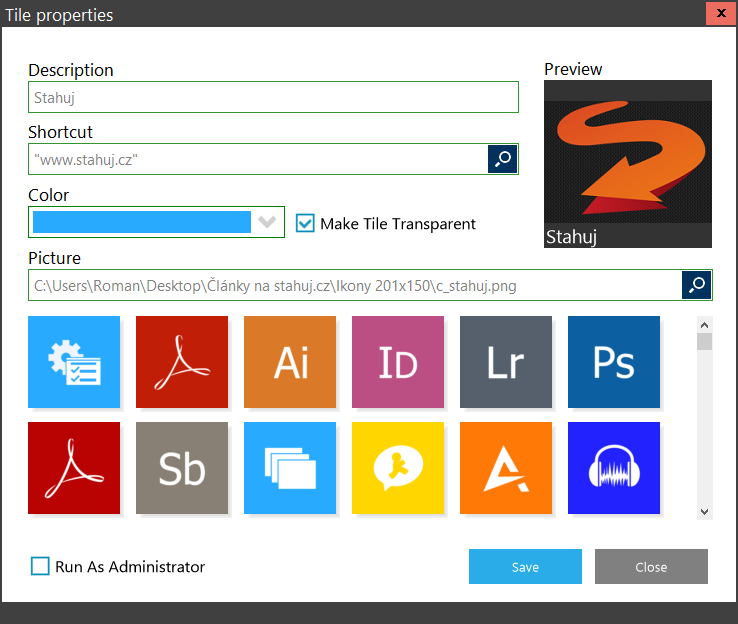Pick the blue stacked windows tile icon

pos(290,468)
